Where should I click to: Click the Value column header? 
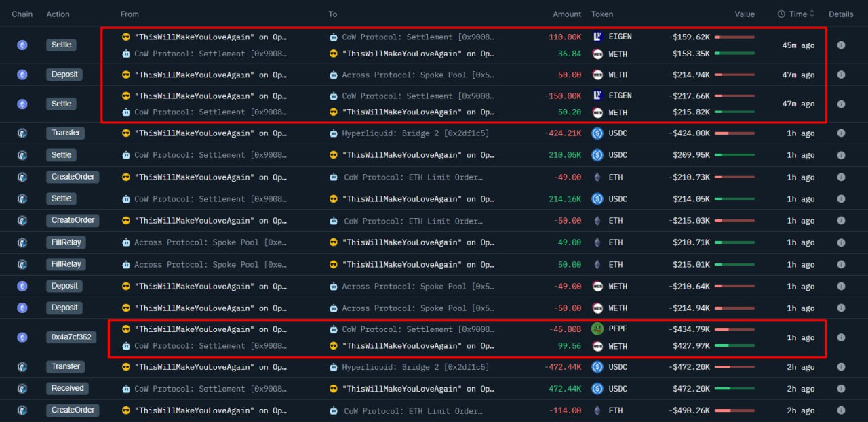tap(745, 14)
